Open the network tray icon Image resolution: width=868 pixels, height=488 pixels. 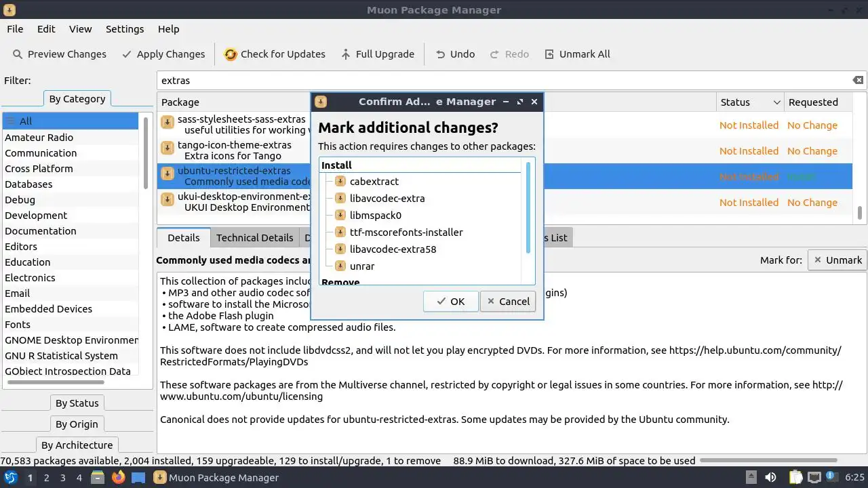coord(814,478)
